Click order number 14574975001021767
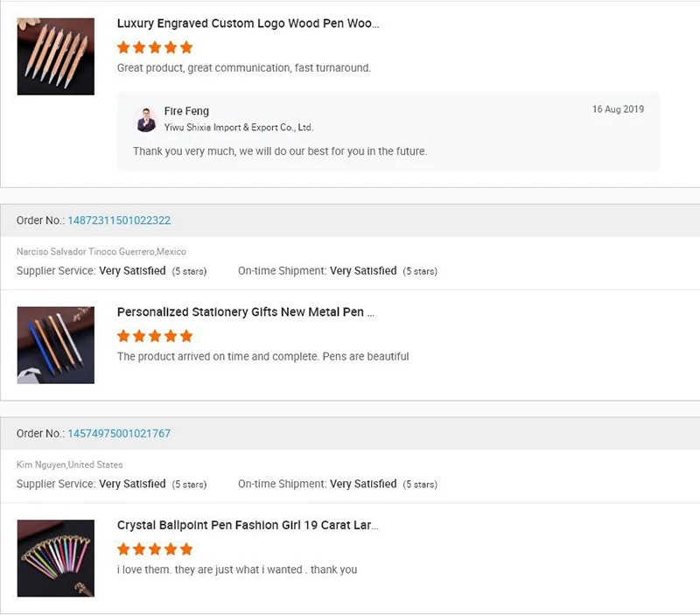This screenshot has width=700, height=615. click(119, 434)
